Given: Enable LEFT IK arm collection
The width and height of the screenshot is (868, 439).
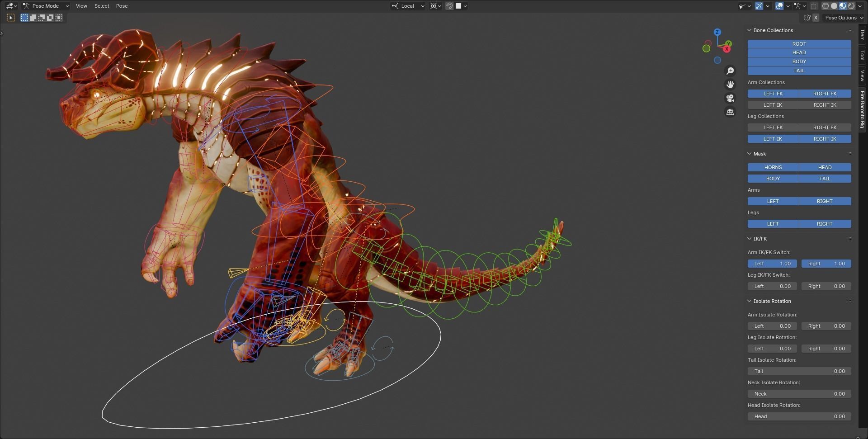Looking at the screenshot, I should (773, 105).
